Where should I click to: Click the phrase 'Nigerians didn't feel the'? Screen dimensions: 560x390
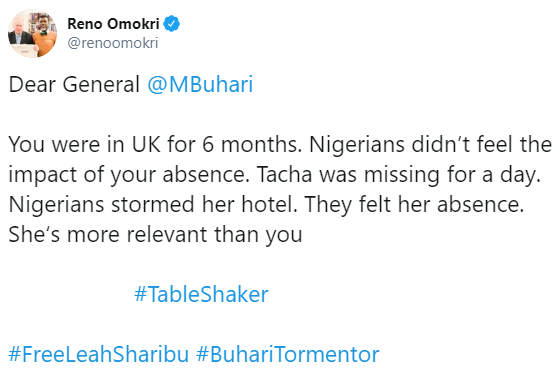click(430, 145)
